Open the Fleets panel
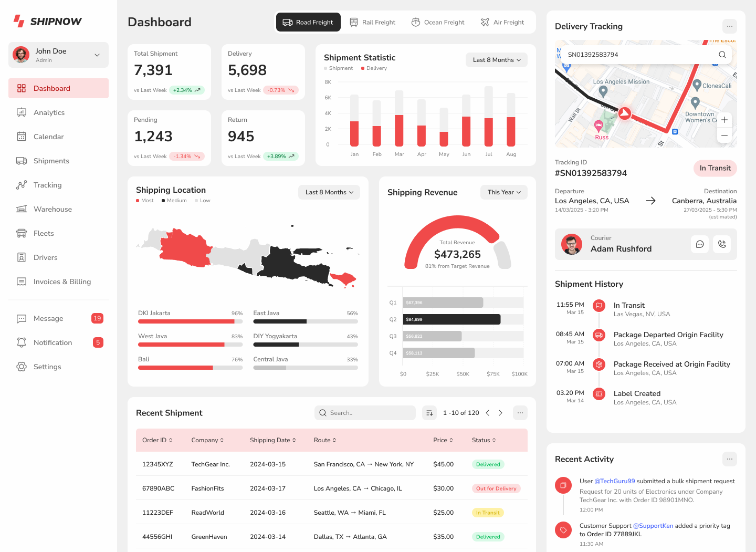756x552 pixels. pos(44,233)
